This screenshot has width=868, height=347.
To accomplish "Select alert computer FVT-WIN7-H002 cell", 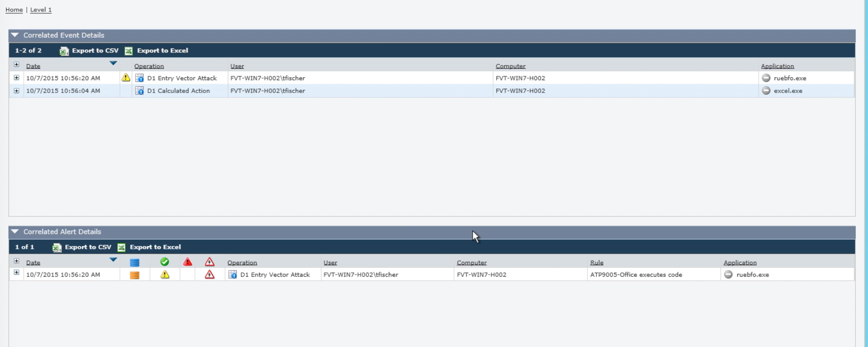I will click(x=482, y=275).
